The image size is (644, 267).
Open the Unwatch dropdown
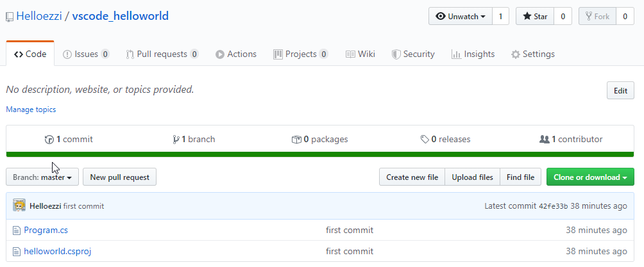pos(461,17)
